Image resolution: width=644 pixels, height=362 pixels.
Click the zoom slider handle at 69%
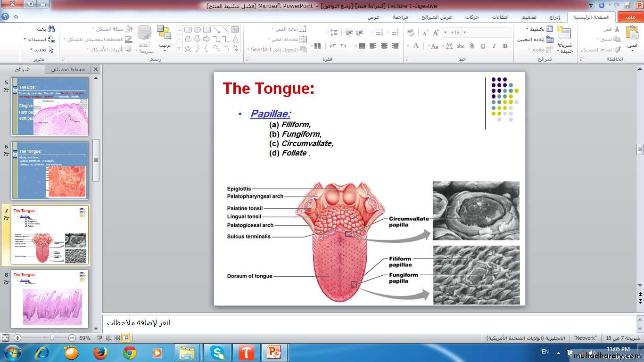pyautogui.click(x=52, y=338)
